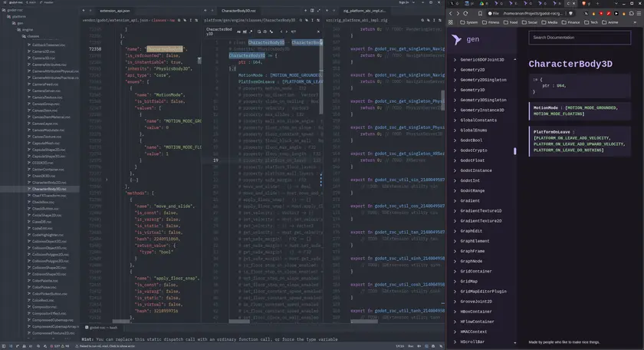The height and width of the screenshot is (350, 644).
Task: Expand the GlobalEnums chevron in the docs sidebar
Action: [455, 130]
